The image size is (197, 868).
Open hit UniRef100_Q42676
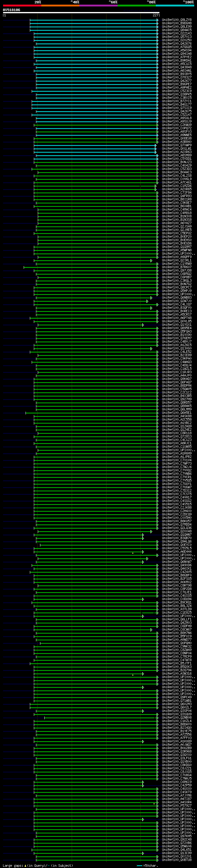177,43
